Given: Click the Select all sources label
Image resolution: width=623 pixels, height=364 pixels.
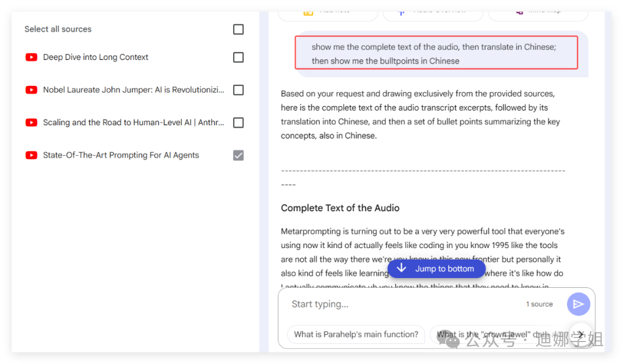Looking at the screenshot, I should (58, 29).
